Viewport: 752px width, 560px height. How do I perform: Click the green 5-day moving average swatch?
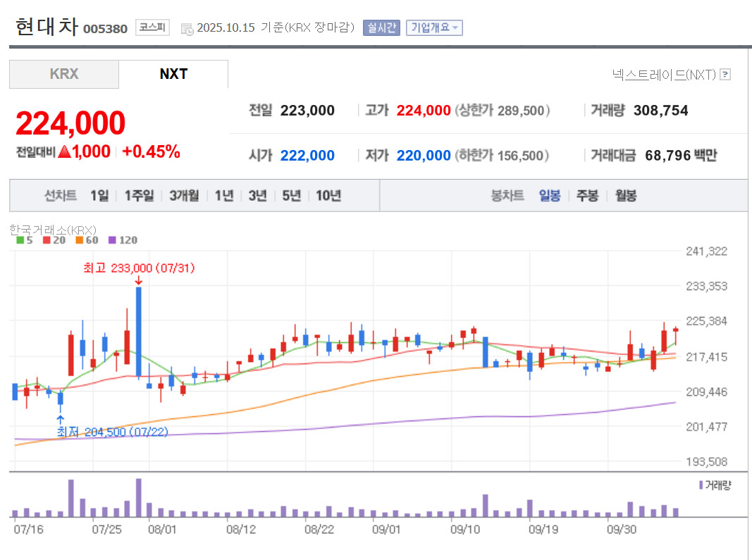coord(20,240)
